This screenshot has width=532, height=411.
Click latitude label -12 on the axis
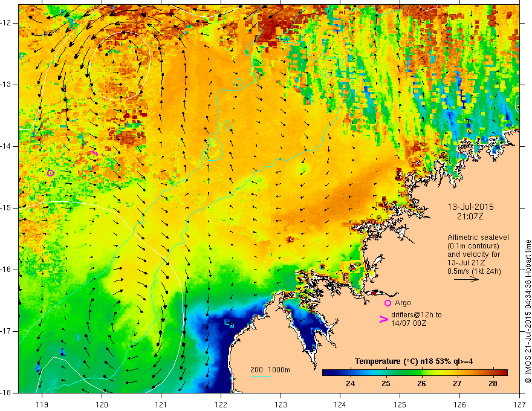click(6, 23)
